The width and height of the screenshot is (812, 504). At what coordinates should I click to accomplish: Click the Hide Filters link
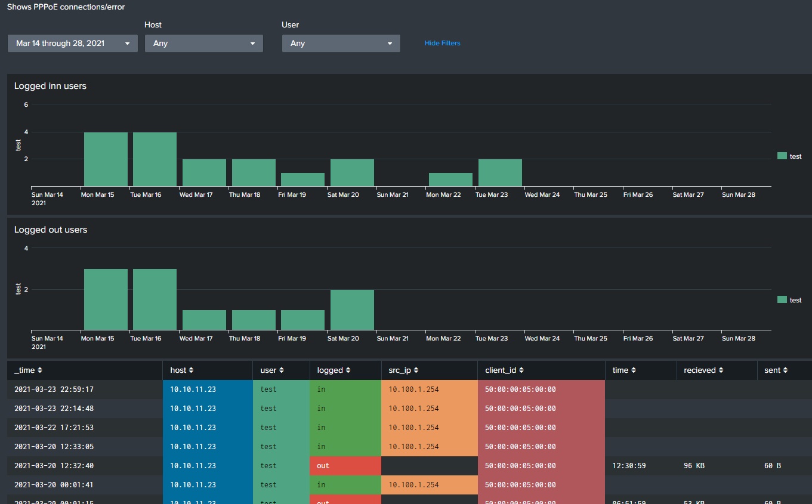click(x=442, y=43)
